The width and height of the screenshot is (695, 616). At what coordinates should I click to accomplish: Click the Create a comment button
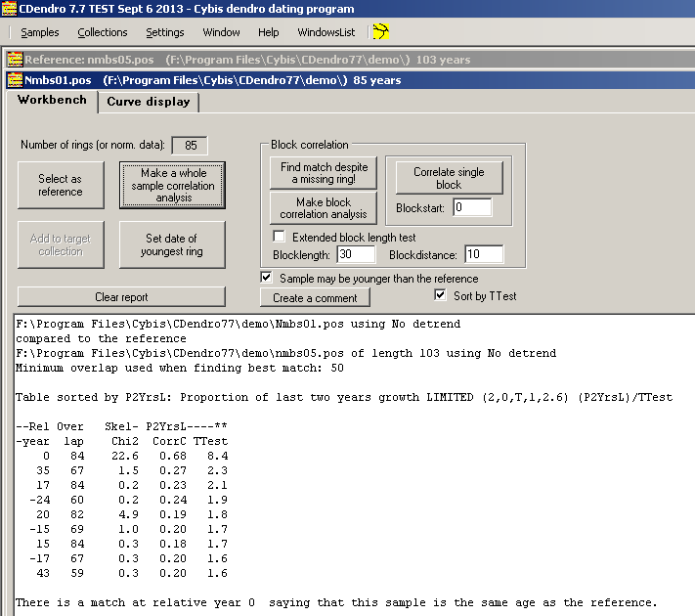315,297
